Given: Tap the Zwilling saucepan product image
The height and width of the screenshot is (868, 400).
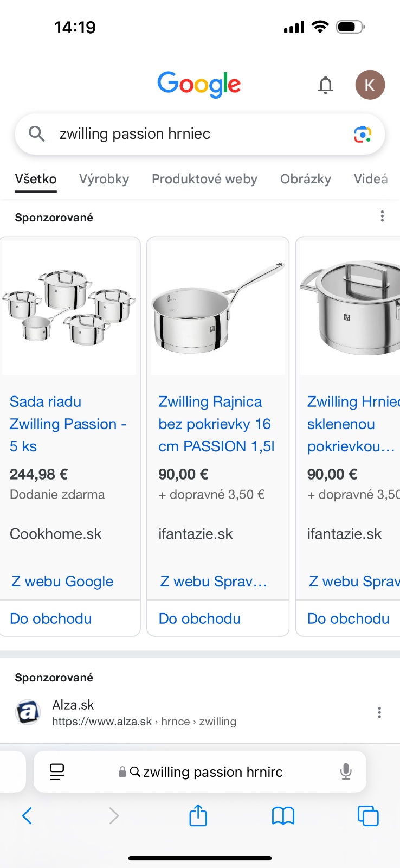Looking at the screenshot, I should click(218, 308).
